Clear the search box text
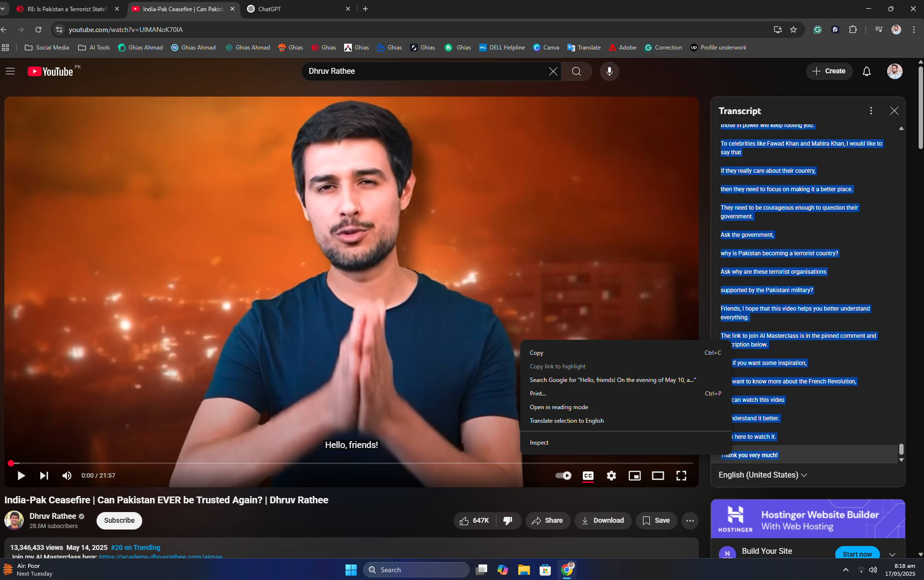This screenshot has width=924, height=580. point(553,71)
